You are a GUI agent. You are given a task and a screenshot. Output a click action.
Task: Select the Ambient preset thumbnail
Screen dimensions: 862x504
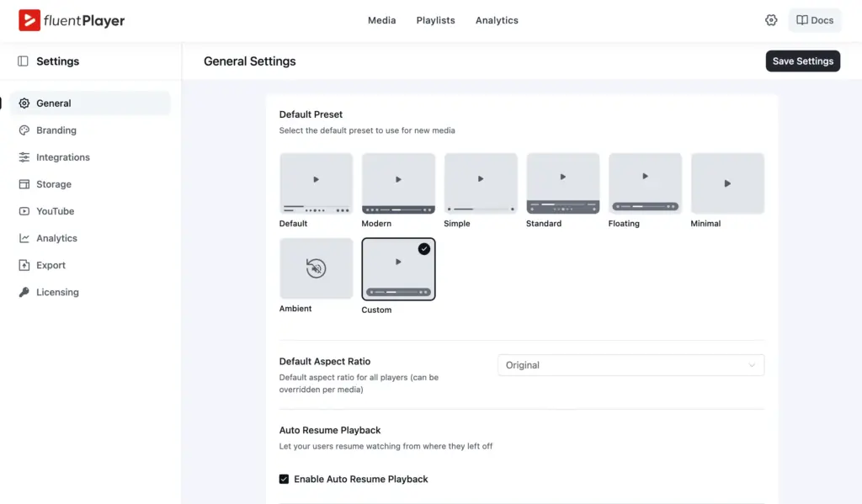coord(317,268)
